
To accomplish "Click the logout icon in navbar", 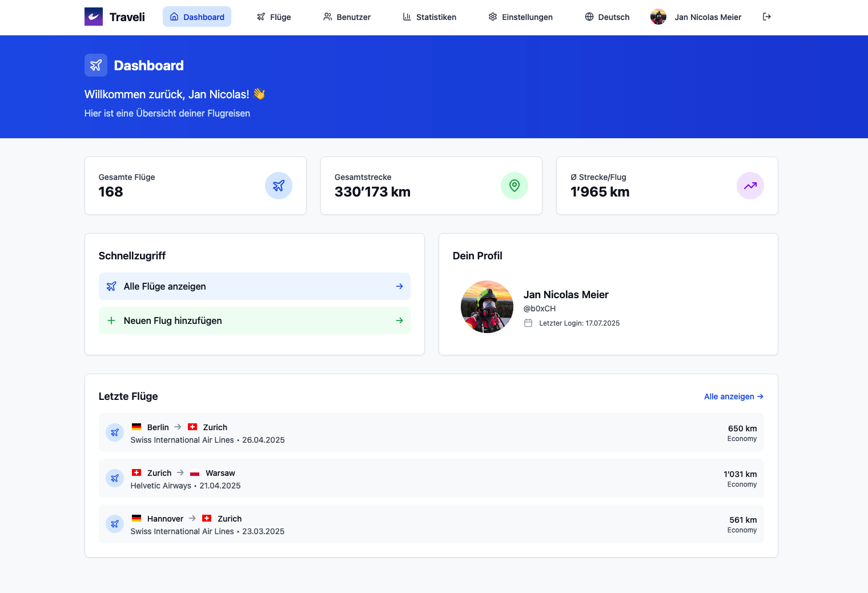I will (x=767, y=17).
